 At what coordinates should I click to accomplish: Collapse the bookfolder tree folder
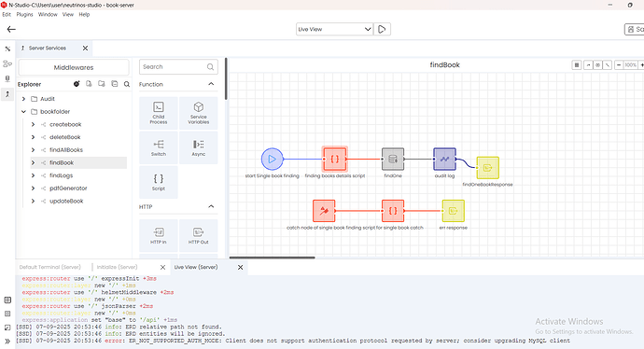(24, 111)
